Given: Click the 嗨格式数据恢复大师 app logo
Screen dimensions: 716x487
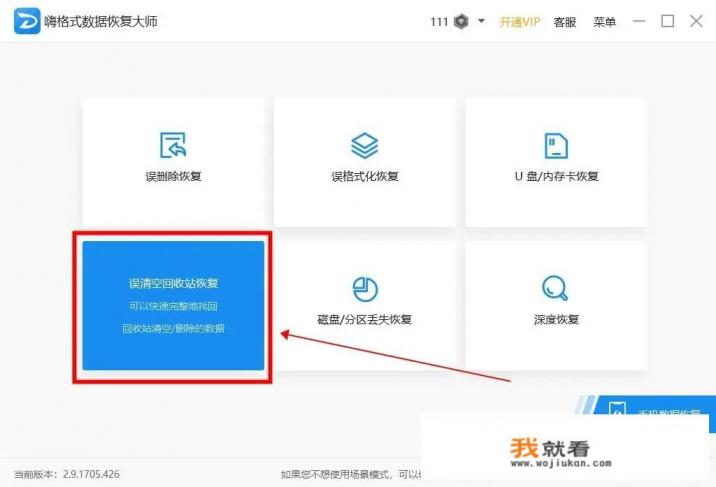Looking at the screenshot, I should pyautogui.click(x=27, y=21).
